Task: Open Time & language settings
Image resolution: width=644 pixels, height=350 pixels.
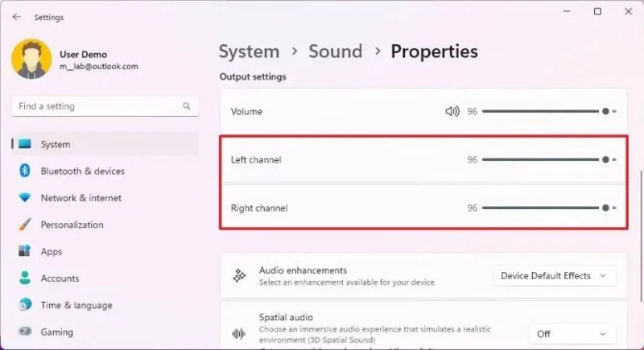Action: [x=105, y=305]
